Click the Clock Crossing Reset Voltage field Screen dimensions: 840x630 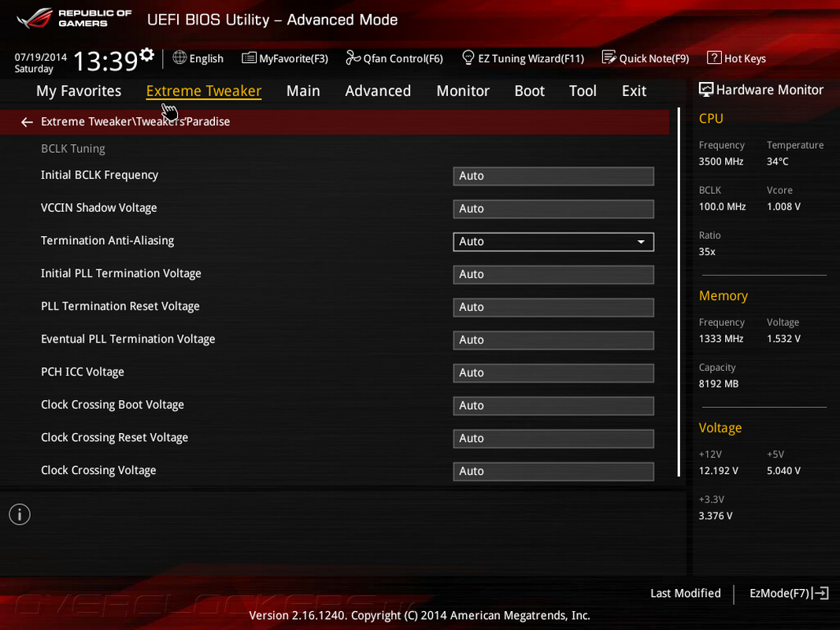tap(553, 438)
